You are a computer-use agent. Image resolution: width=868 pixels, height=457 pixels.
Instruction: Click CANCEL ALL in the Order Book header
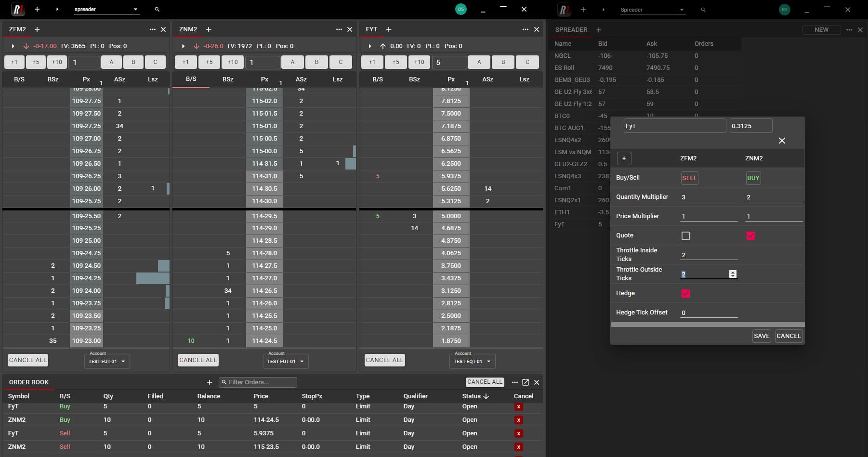[x=485, y=382]
